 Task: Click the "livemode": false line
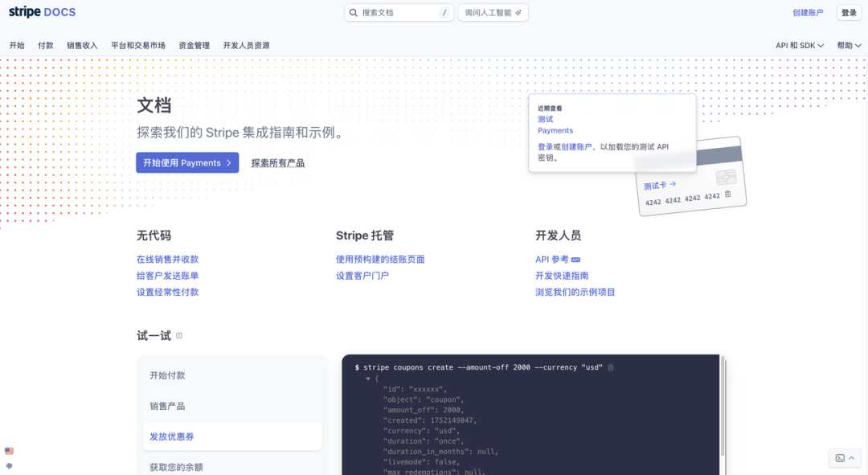coord(421,461)
